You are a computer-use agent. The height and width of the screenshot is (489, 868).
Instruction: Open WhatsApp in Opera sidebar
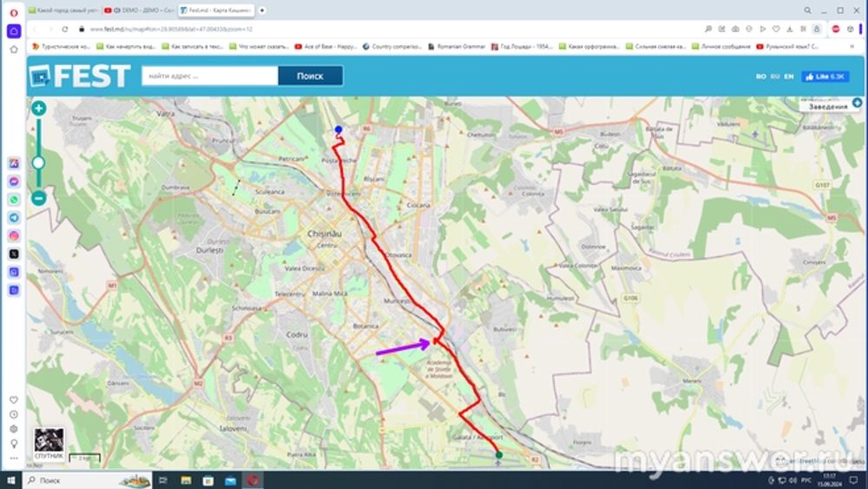pos(14,199)
